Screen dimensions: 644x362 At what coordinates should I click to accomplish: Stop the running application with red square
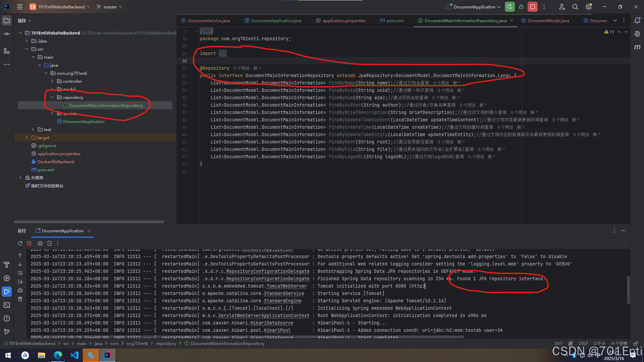tap(532, 7)
